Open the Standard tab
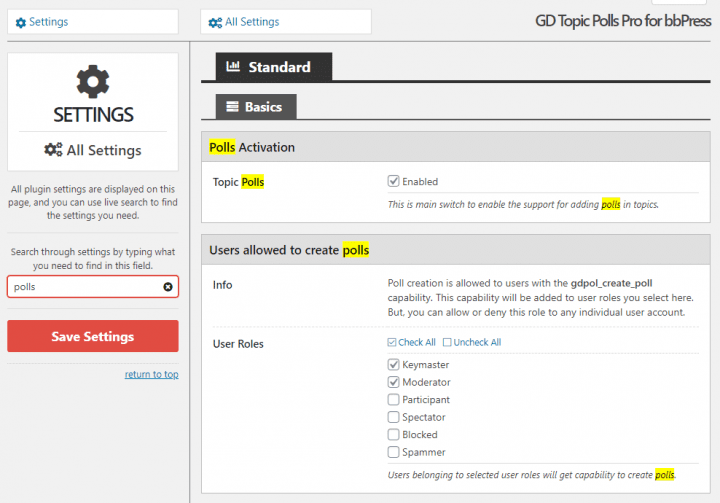 click(x=274, y=67)
